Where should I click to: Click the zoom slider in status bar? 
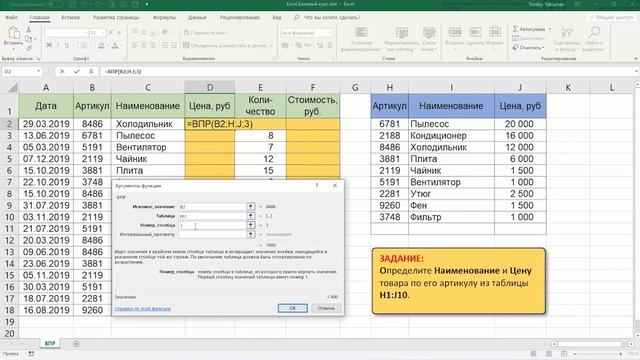pyautogui.click(x=598, y=354)
